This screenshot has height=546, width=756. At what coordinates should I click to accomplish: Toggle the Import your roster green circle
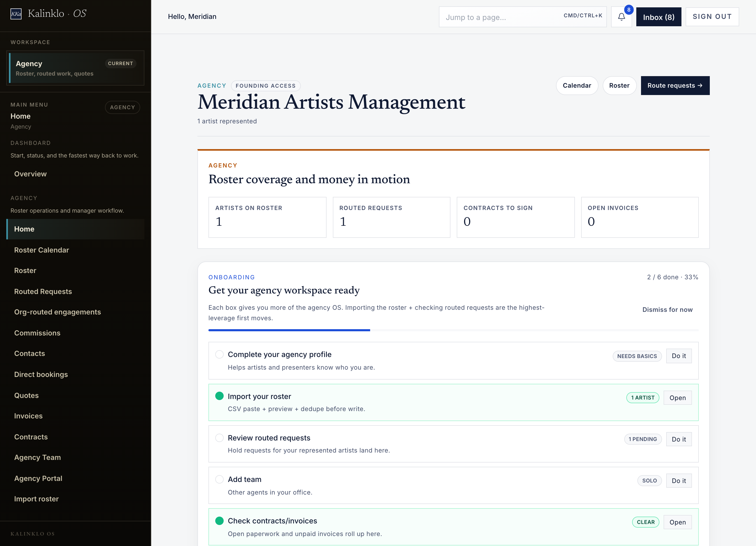219,396
